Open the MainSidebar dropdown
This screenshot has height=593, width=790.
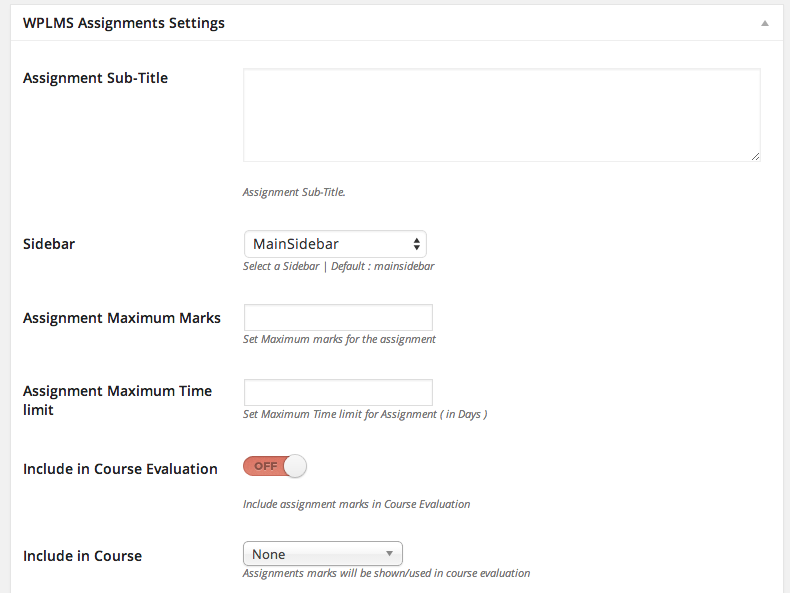(x=335, y=244)
